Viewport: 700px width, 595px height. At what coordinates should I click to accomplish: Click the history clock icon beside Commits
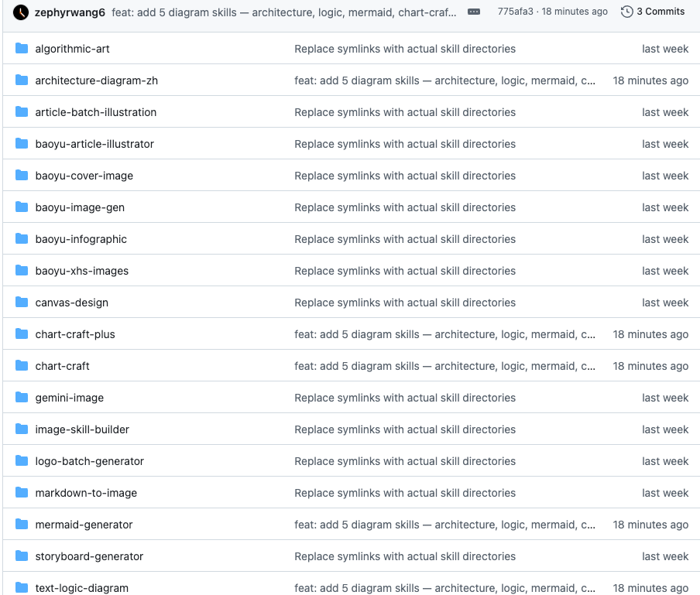(x=627, y=12)
